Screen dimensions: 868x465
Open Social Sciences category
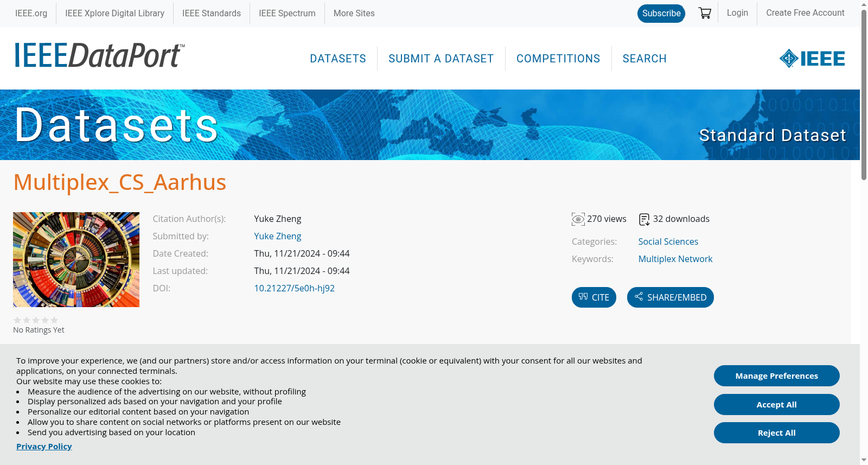coord(668,241)
